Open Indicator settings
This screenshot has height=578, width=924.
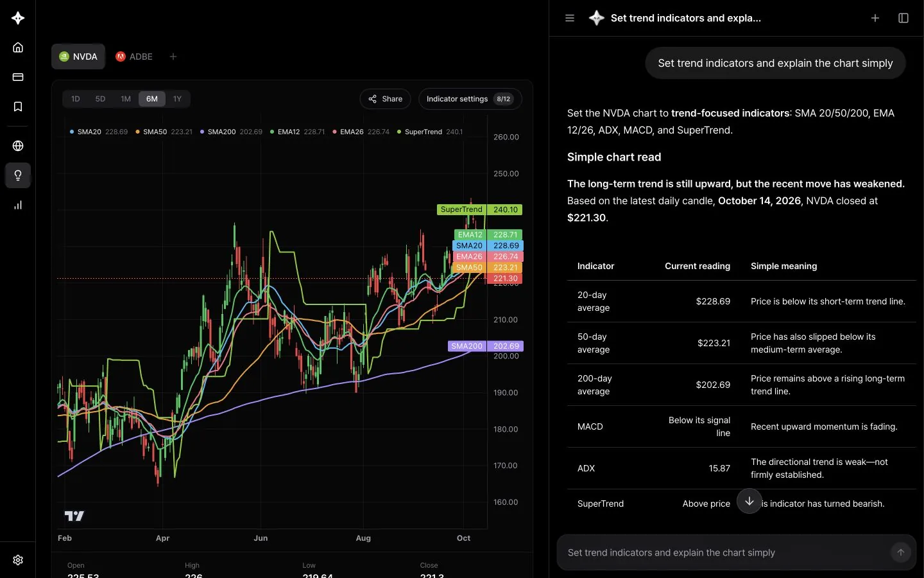470,99
